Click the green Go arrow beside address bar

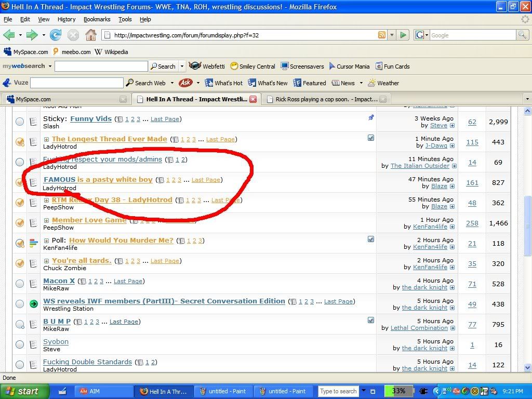click(403, 35)
